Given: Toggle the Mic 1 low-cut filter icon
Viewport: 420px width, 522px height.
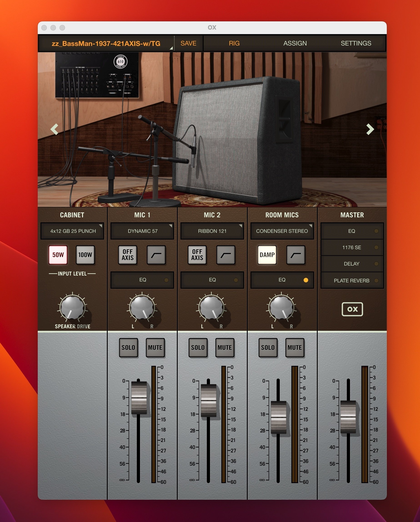Looking at the screenshot, I should tap(156, 255).
